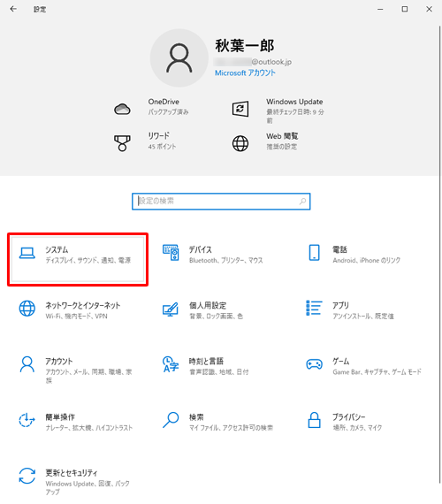This screenshot has height=504, width=442.
Task: Click the @outlook.jp email address
Action: pyautogui.click(x=254, y=62)
